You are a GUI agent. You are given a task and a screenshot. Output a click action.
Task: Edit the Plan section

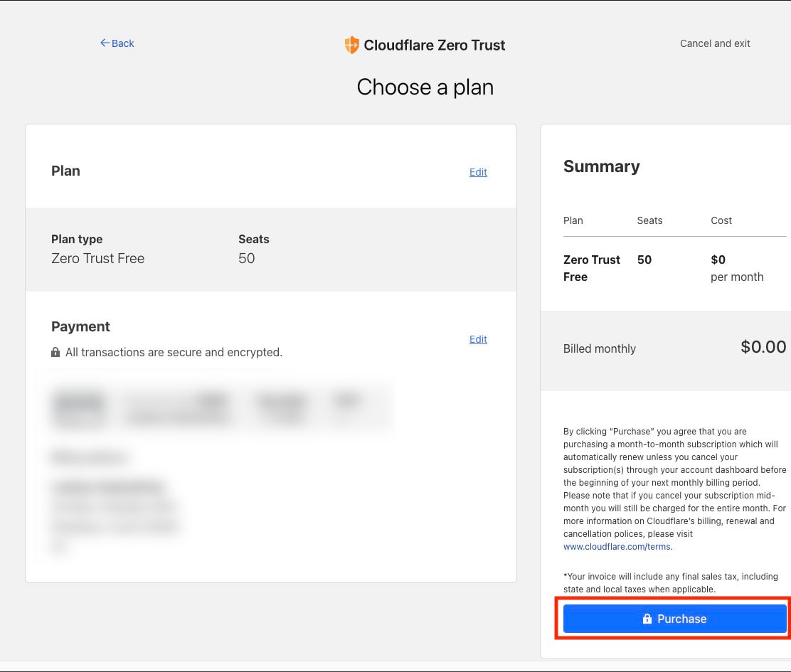[x=478, y=172]
